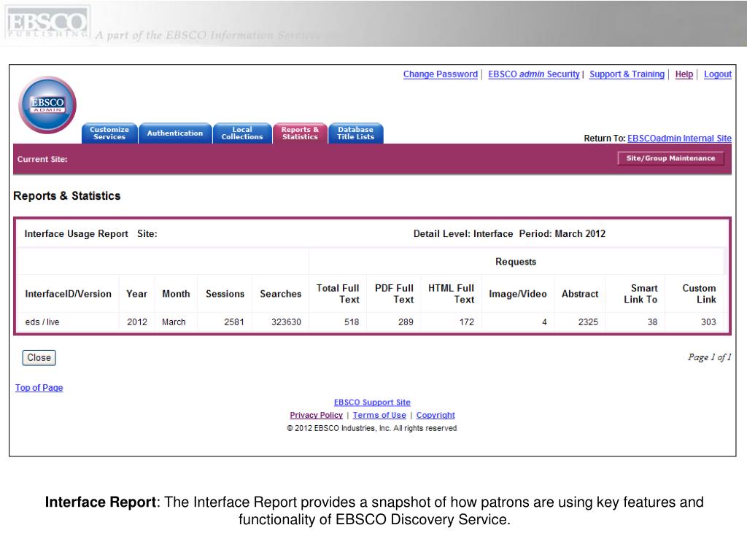Screen dimensions: 747x560
Task: Click the 2012 year cell
Action: pos(137,322)
